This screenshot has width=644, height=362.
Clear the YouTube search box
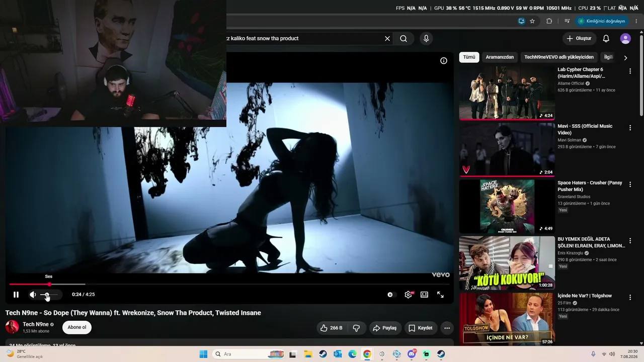tap(387, 38)
